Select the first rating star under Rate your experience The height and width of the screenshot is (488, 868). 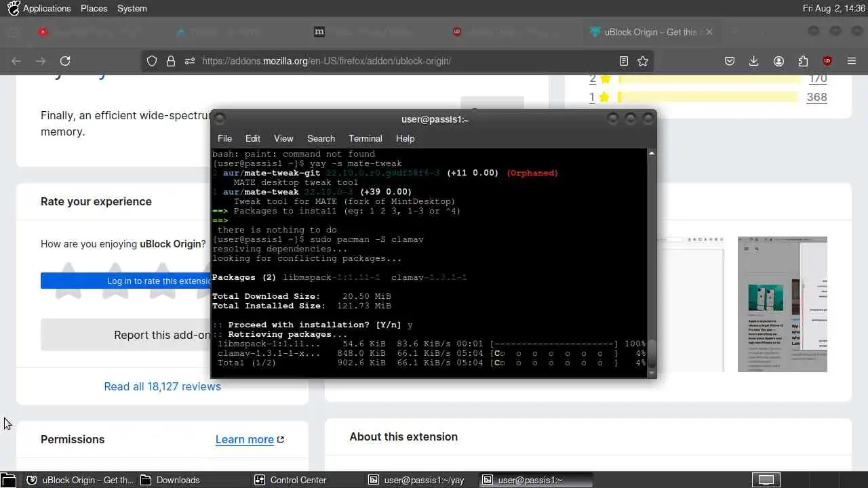pos(68,281)
